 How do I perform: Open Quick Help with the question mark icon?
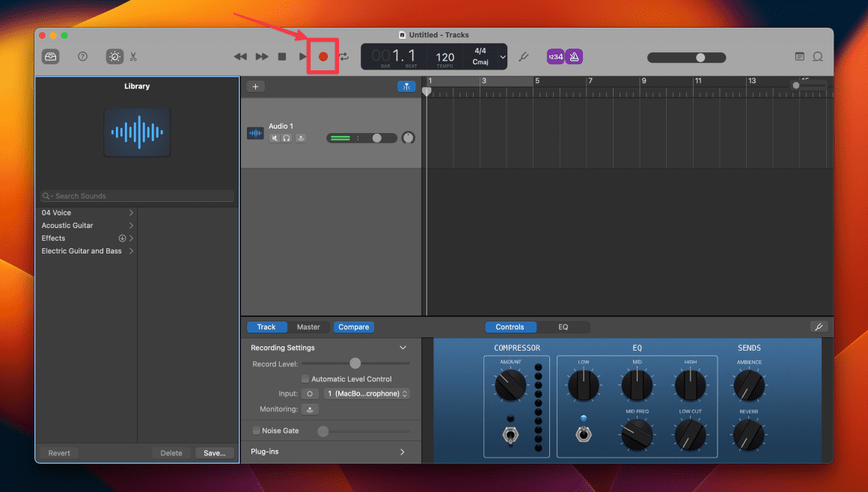click(x=82, y=56)
